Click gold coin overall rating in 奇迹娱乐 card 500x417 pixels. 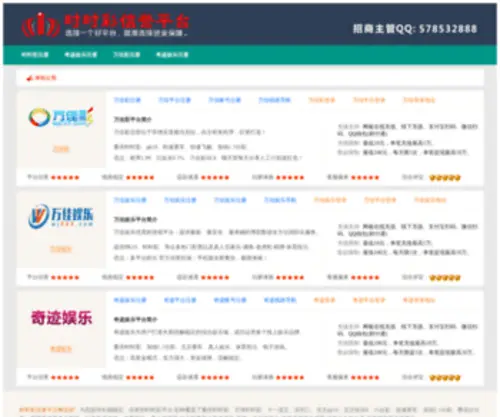[x=445, y=378]
